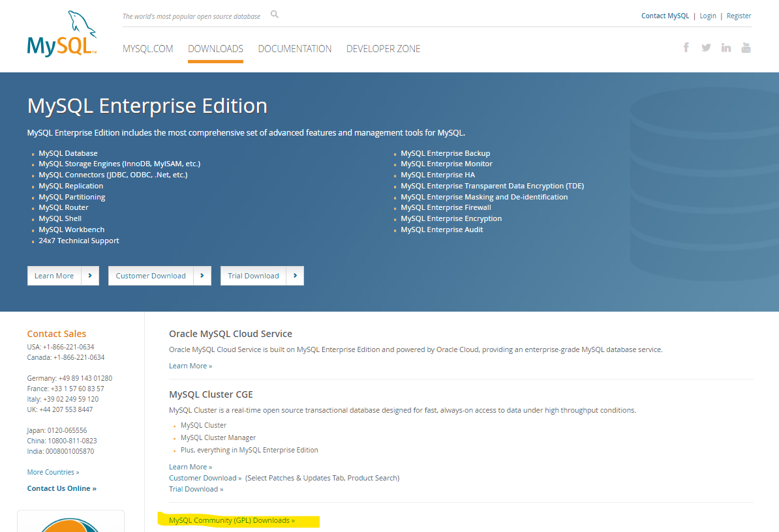Go to the MYSQL.COM tab
Image resolution: width=779 pixels, height=532 pixels.
tap(147, 49)
